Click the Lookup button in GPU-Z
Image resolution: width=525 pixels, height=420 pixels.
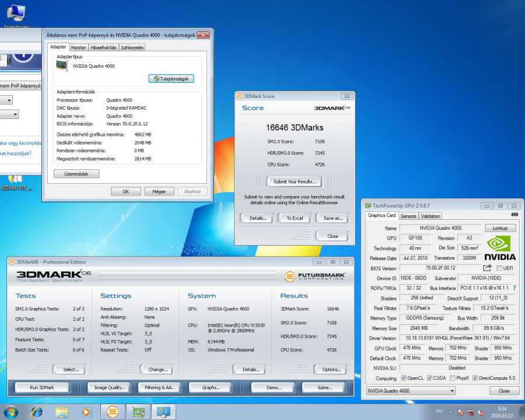[x=501, y=228]
